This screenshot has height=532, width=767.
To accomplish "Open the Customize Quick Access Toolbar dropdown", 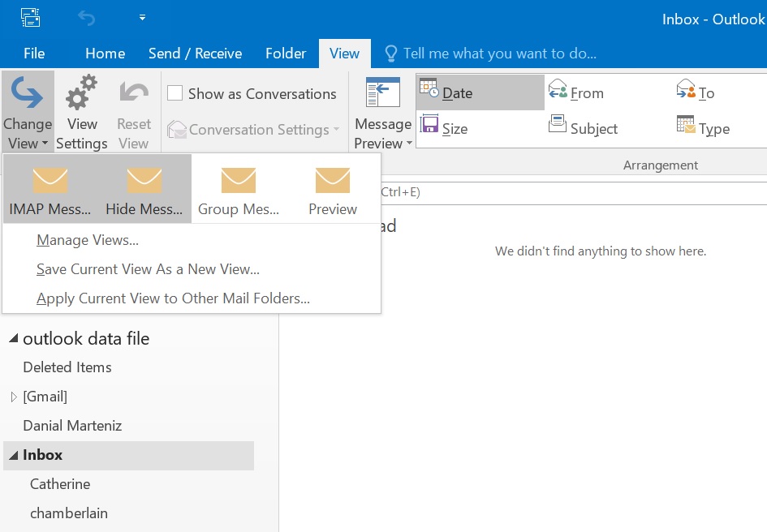I will tap(142, 18).
